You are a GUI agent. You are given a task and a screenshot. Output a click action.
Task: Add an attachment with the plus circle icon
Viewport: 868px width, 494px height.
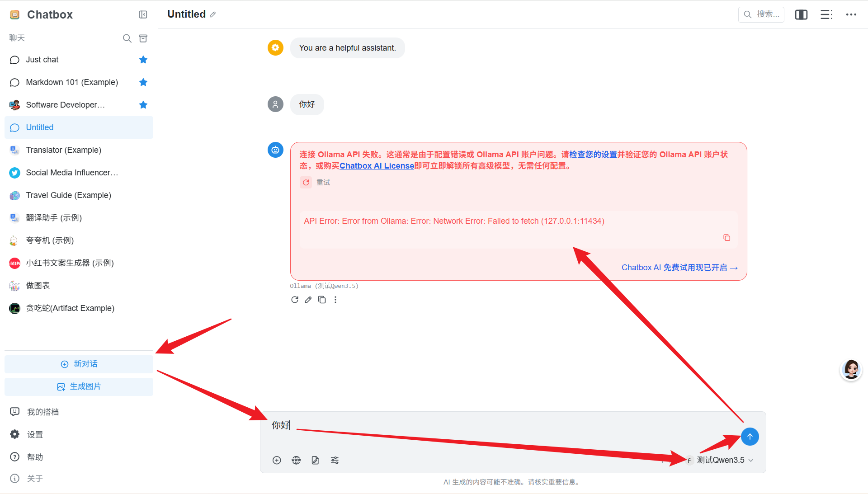coord(277,460)
